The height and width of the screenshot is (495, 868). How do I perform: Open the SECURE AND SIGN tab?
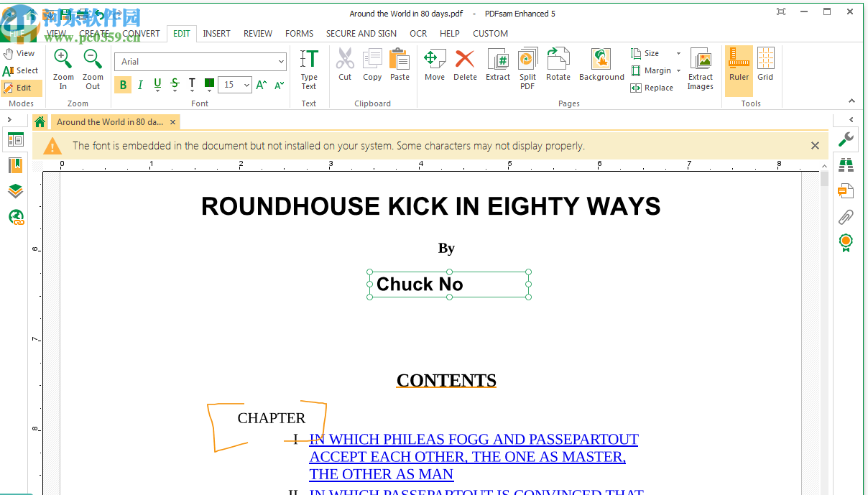361,33
